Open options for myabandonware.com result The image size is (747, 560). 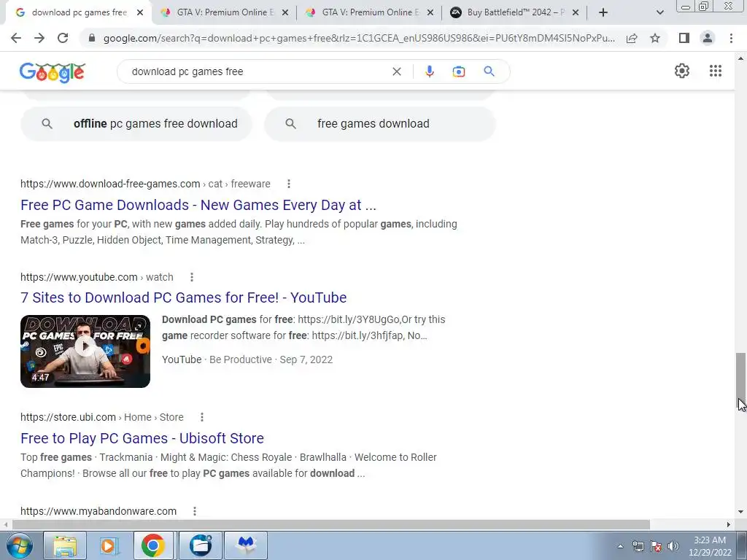pos(194,511)
